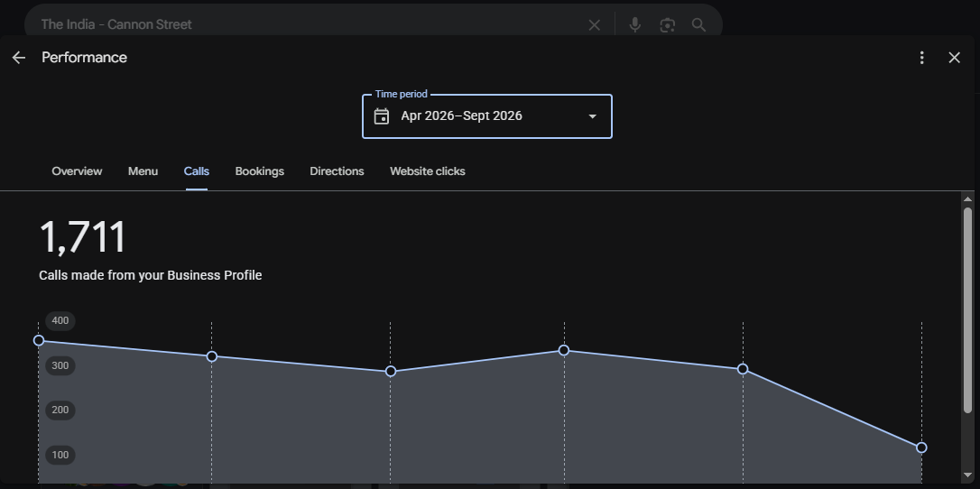Screen dimensions: 980x489
Task: Select the Apr 2026–Sept 2026 period field
Action: click(487, 116)
